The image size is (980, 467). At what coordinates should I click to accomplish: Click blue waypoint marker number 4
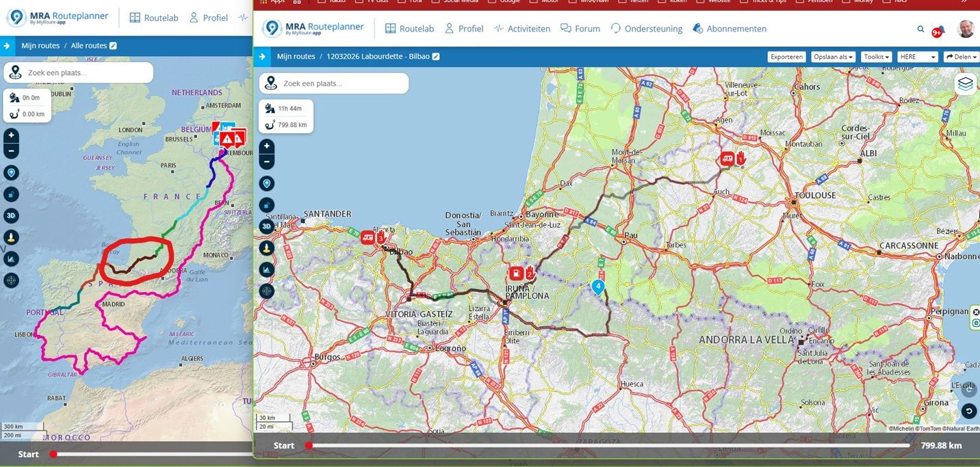(x=598, y=286)
